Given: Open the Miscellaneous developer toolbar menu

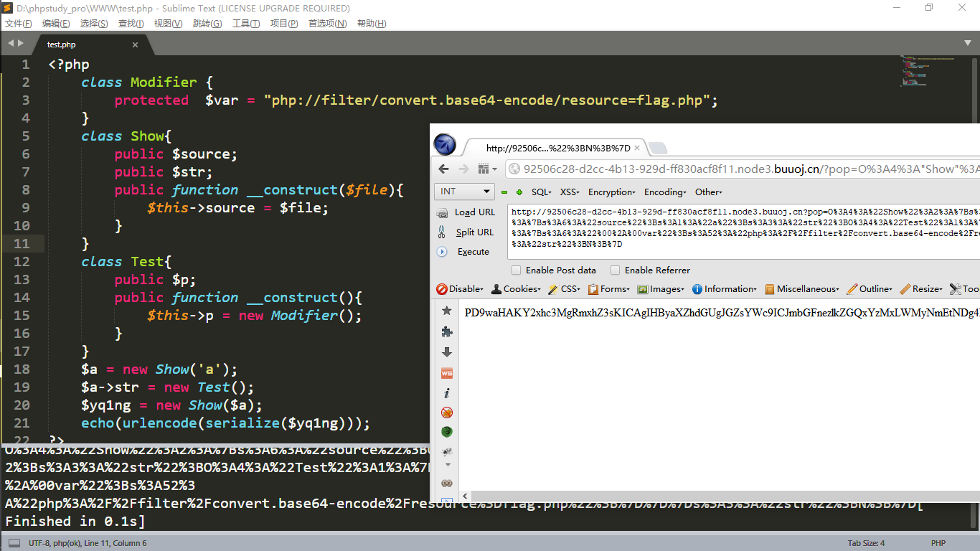Looking at the screenshot, I should [x=803, y=289].
